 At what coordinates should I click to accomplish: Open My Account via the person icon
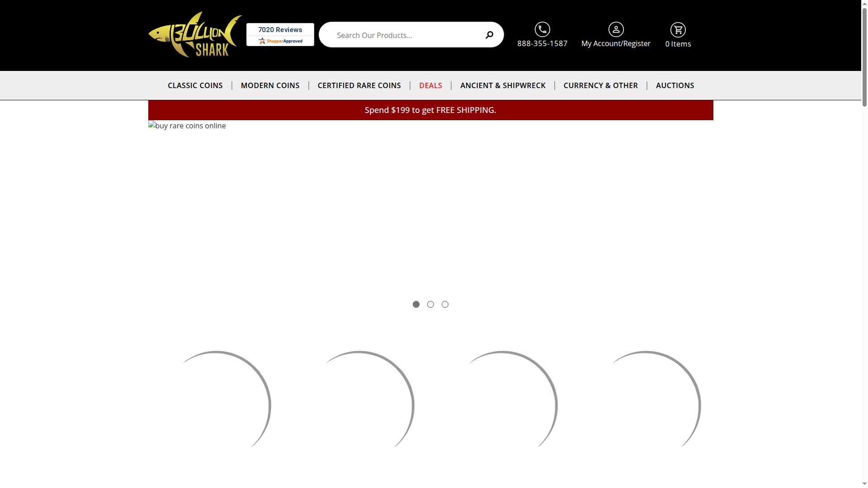click(x=616, y=29)
